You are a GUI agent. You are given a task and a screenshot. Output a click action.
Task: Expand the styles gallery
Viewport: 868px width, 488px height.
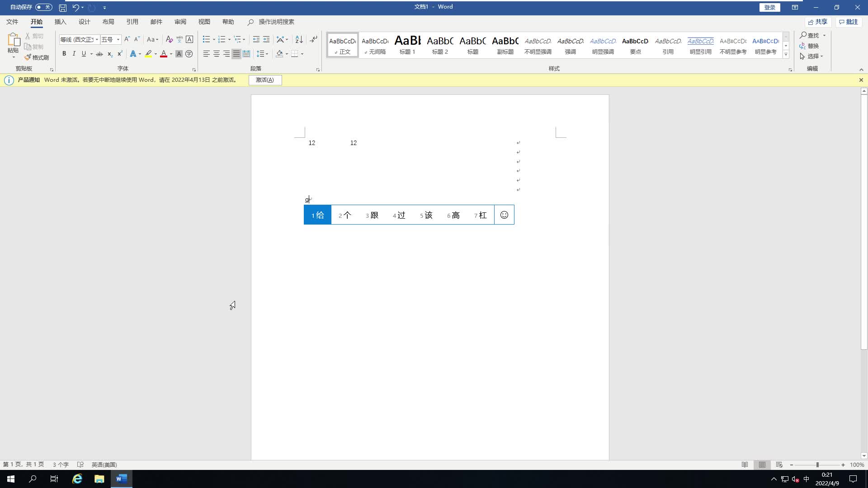(x=786, y=55)
